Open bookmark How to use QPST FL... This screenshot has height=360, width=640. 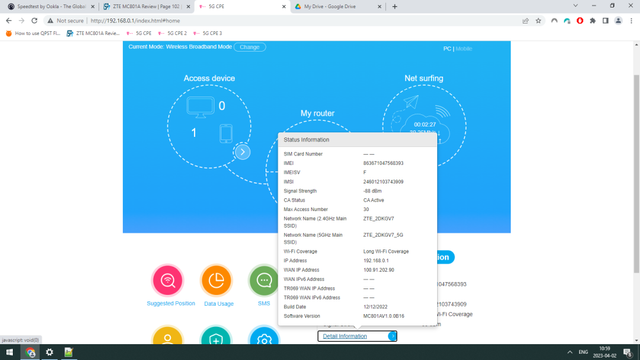[33, 33]
